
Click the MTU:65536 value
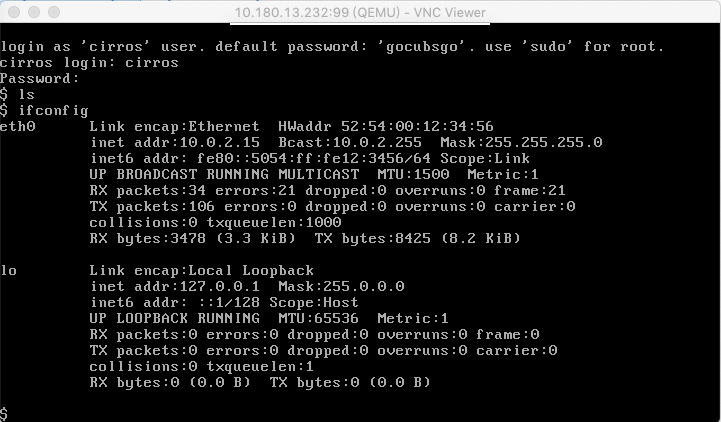tap(318, 318)
